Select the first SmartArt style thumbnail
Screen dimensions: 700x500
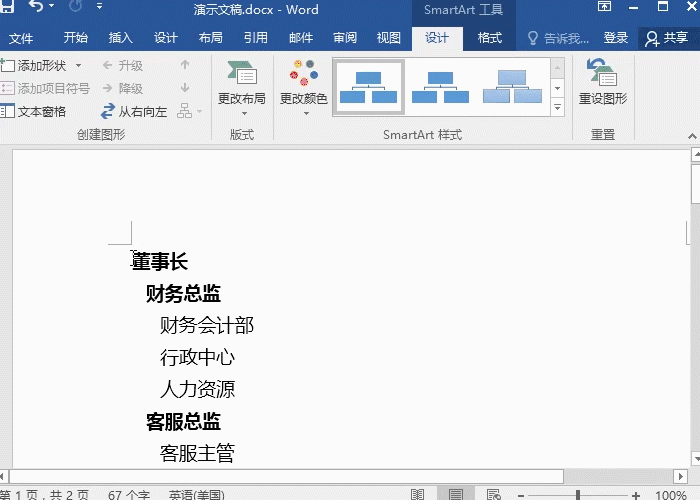click(369, 87)
